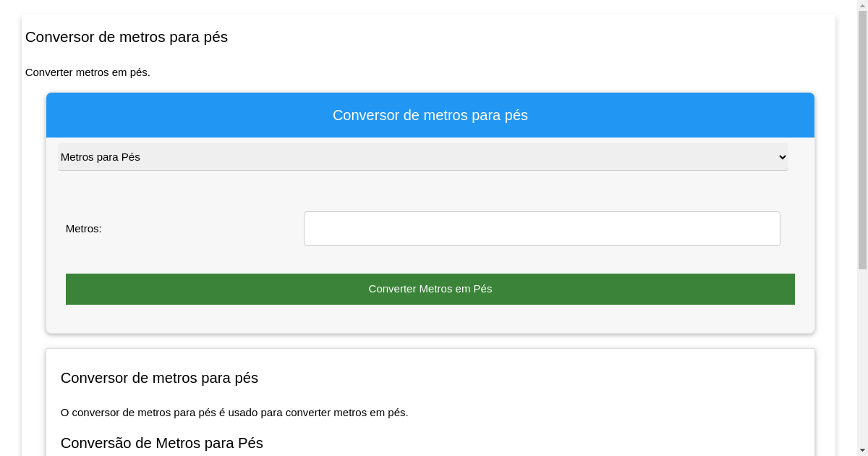Select the 'Metros:' label
Image resolution: width=868 pixels, height=456 pixels.
[82, 229]
